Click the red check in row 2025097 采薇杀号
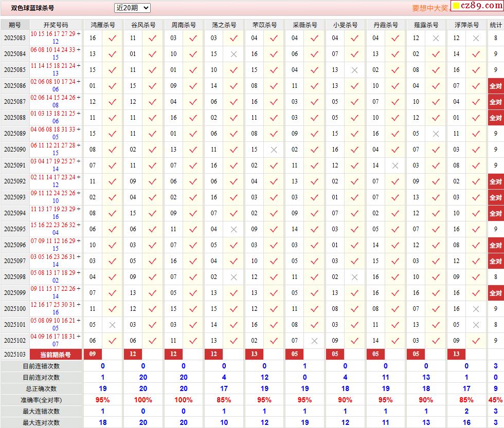 (x=314, y=261)
